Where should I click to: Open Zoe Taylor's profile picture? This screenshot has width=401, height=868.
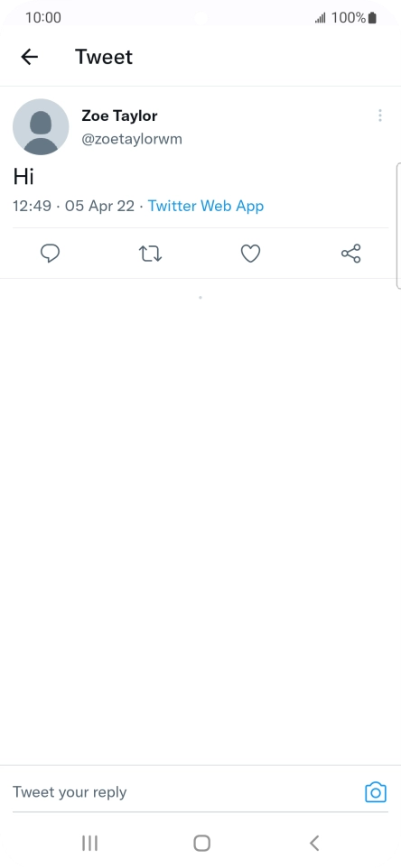[41, 126]
